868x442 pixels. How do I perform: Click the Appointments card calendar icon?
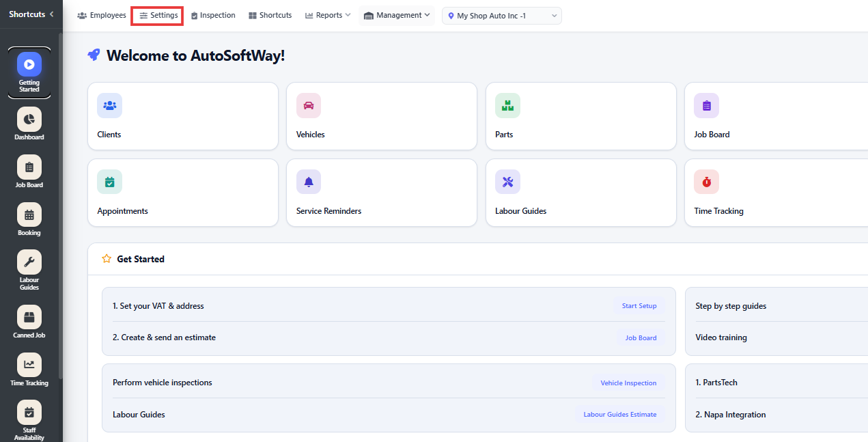click(x=109, y=182)
